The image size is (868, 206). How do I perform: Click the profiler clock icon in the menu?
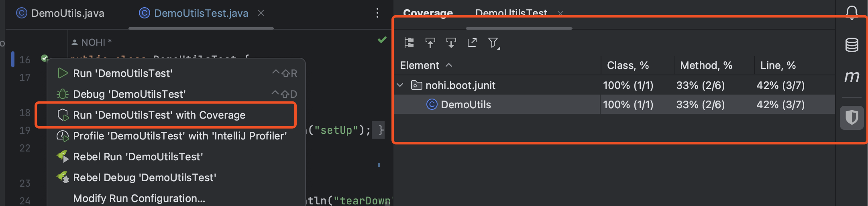click(63, 136)
